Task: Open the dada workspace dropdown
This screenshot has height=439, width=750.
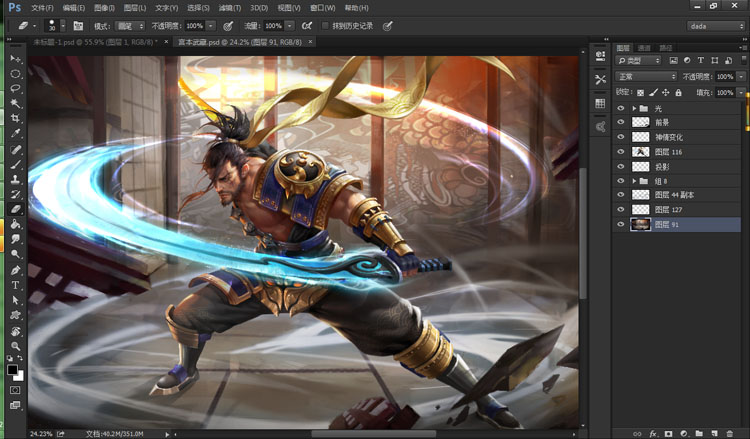Action: [x=716, y=26]
